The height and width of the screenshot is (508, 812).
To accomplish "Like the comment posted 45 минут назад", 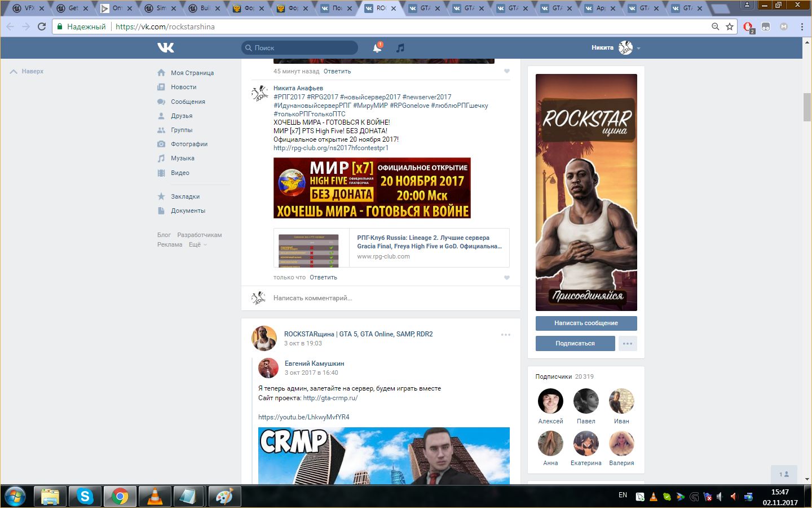I will [x=506, y=71].
